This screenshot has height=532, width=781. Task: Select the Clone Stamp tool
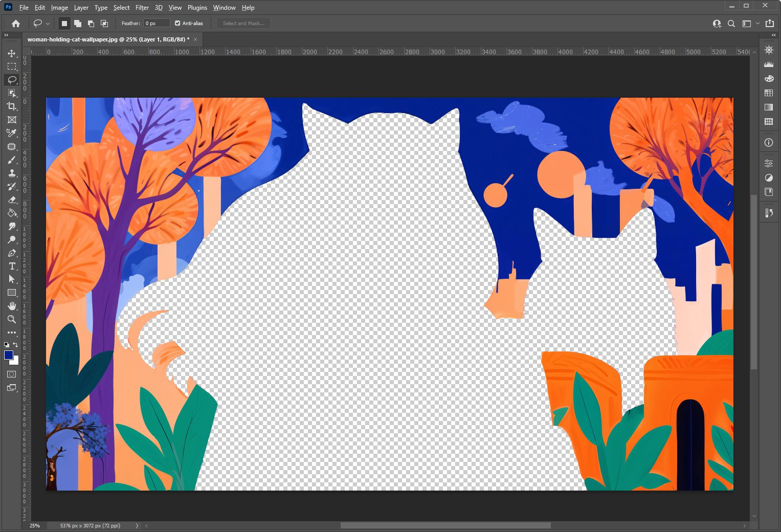[12, 173]
